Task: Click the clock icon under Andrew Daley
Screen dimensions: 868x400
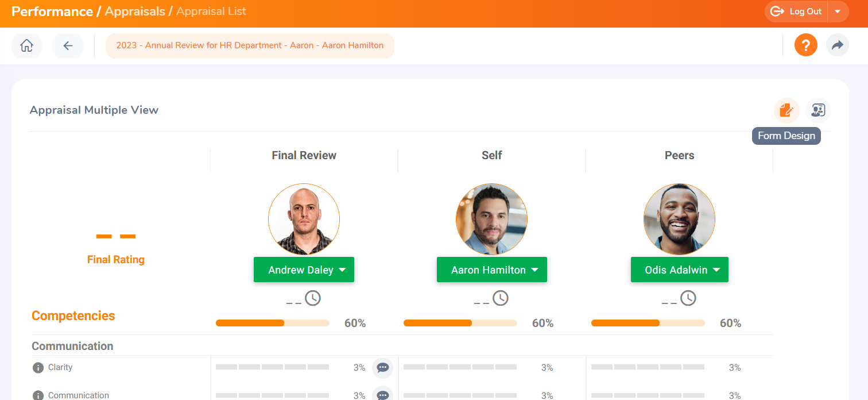Action: click(x=312, y=298)
